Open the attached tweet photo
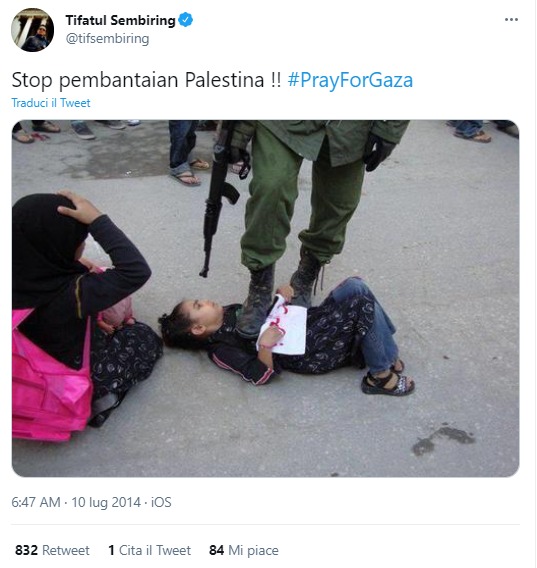This screenshot has height=568, width=537. pos(265,298)
